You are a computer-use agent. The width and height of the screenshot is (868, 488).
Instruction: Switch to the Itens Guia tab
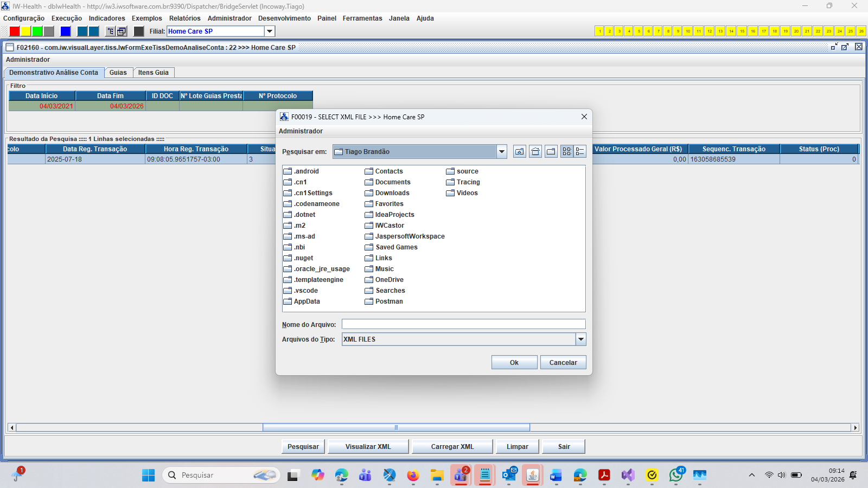point(153,73)
